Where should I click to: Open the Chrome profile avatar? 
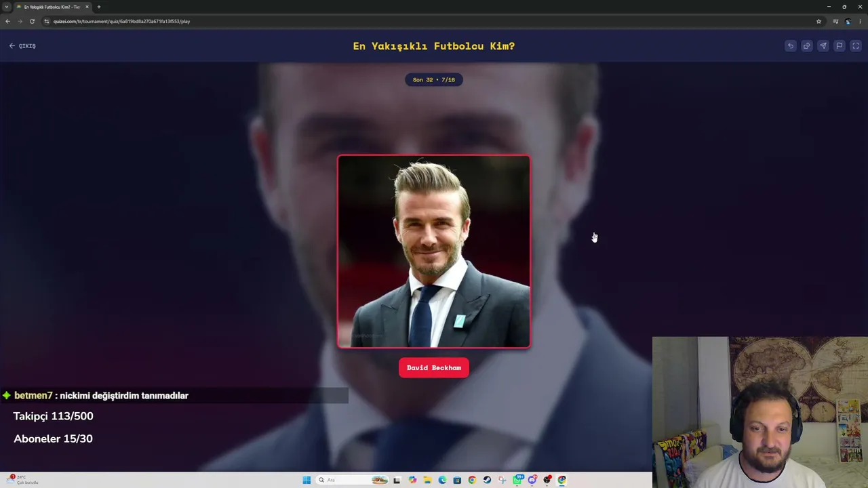pyautogui.click(x=848, y=21)
